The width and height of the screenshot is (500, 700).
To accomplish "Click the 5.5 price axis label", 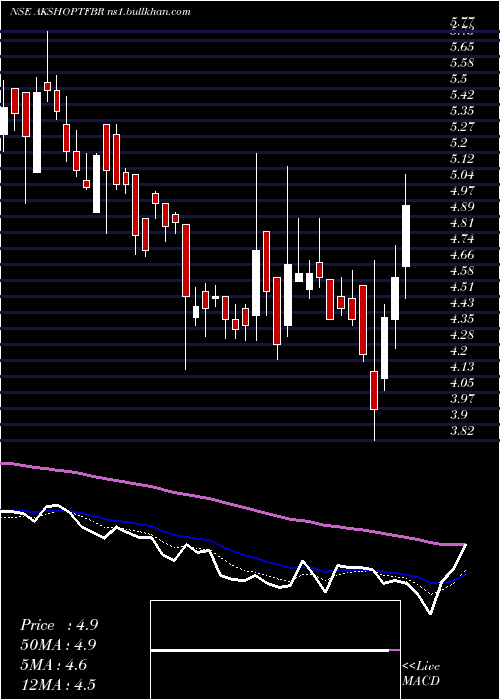I will [459, 79].
